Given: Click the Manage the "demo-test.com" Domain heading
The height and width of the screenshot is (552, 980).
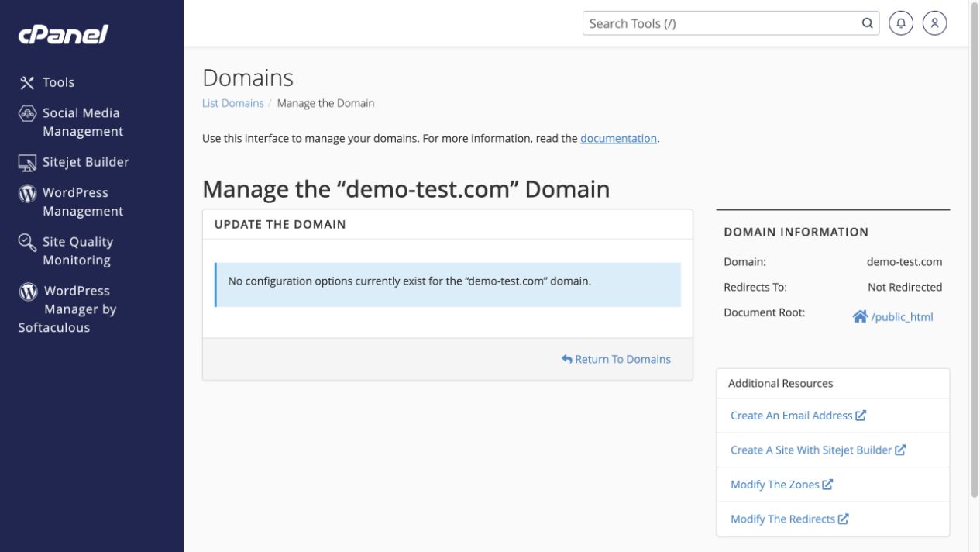Looking at the screenshot, I should coord(406,189).
